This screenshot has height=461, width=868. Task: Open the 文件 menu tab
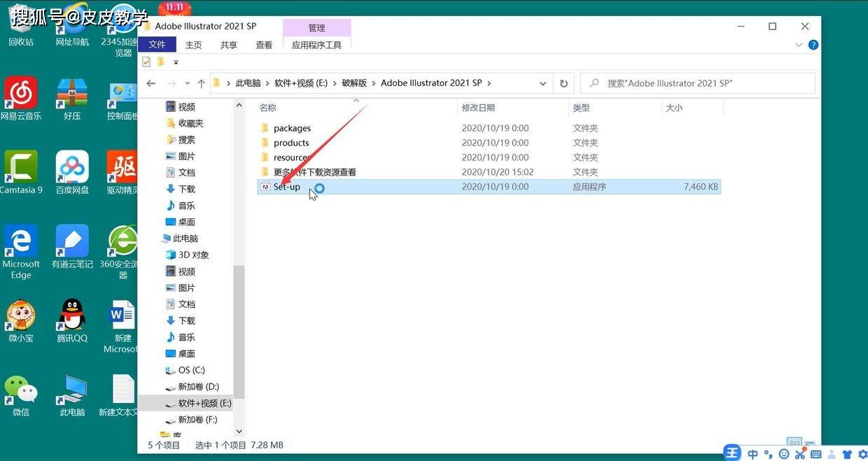[157, 45]
